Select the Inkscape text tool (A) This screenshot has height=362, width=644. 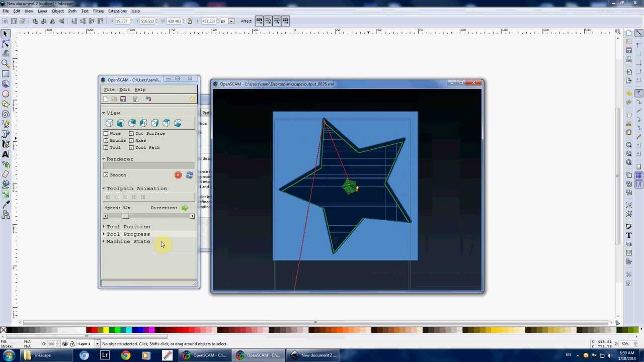6,154
